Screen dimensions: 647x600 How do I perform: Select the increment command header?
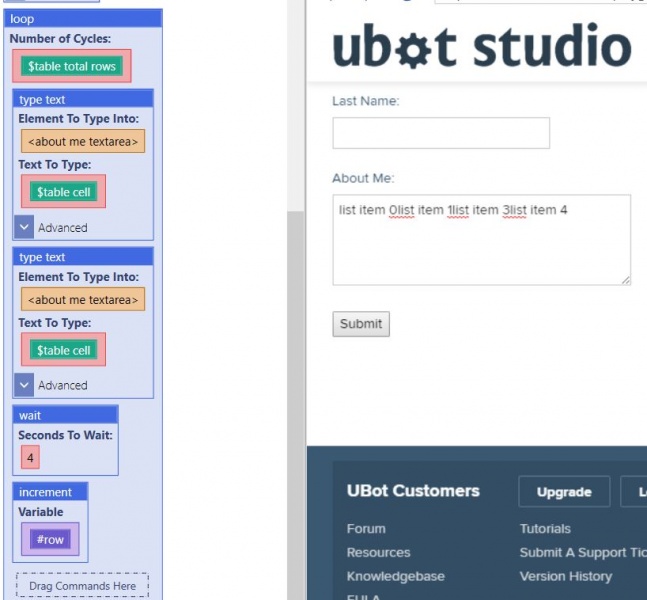tap(50, 492)
